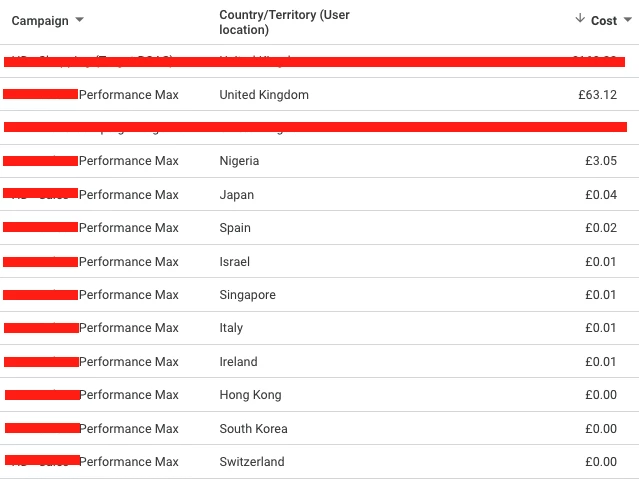
Task: Open the Cost column dropdown arrow
Action: [628, 21]
